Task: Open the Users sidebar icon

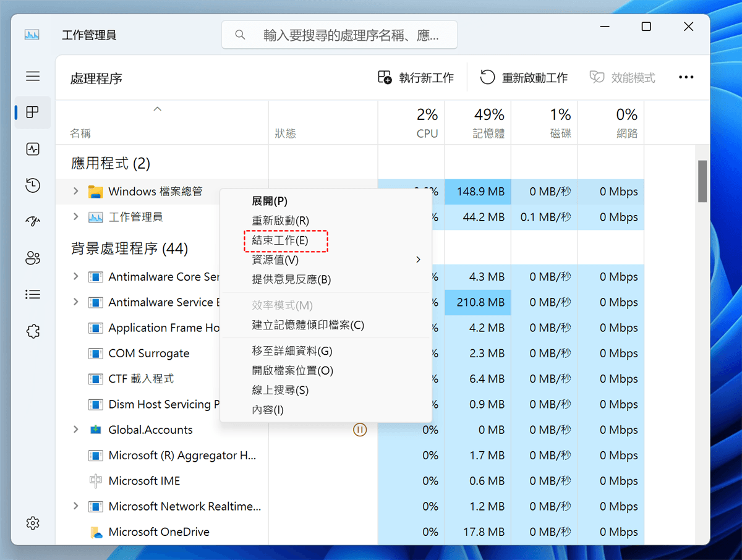Action: (33, 258)
